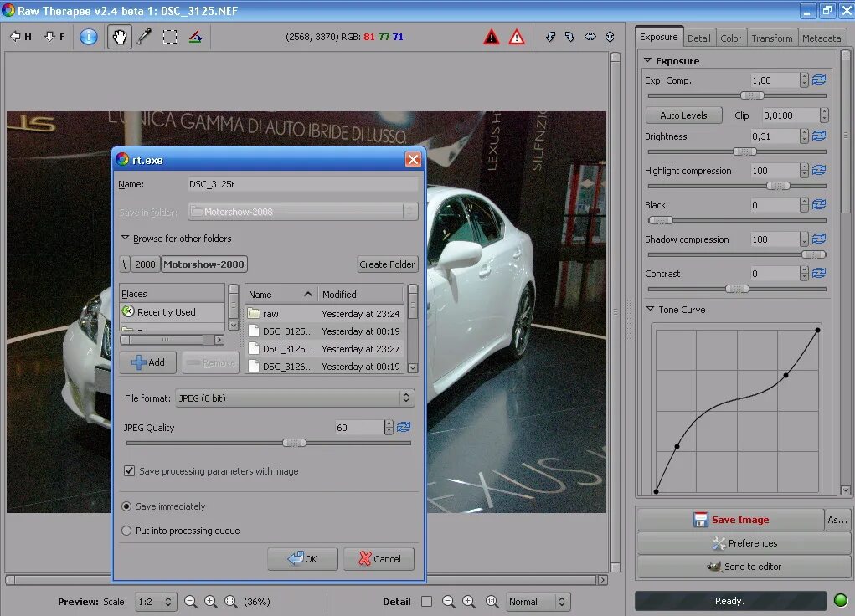
Task: Click the JPEG Quality slider handle
Action: tap(294, 443)
